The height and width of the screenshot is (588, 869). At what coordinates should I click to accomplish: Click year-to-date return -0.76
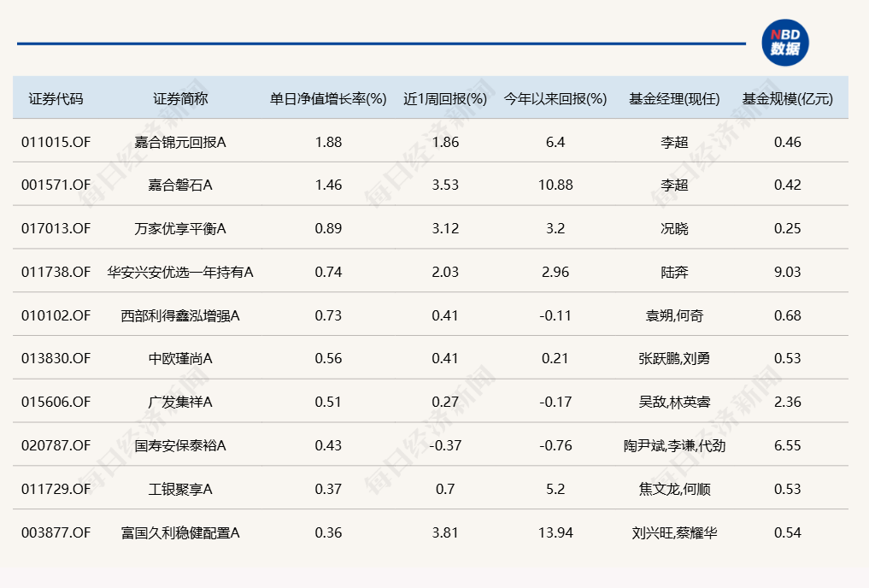pyautogui.click(x=555, y=445)
